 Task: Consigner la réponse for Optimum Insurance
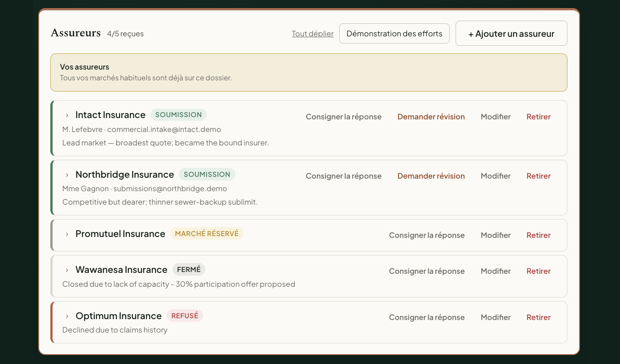pos(427,317)
